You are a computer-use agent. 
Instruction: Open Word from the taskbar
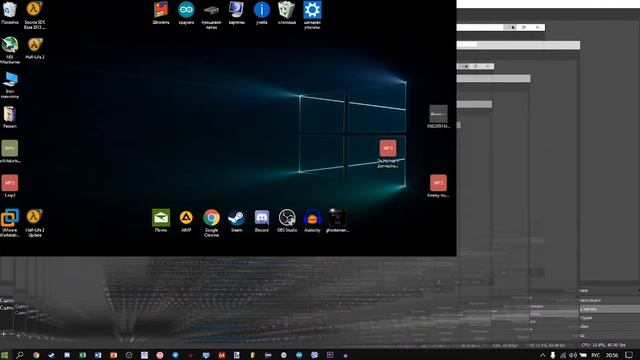click(x=98, y=355)
